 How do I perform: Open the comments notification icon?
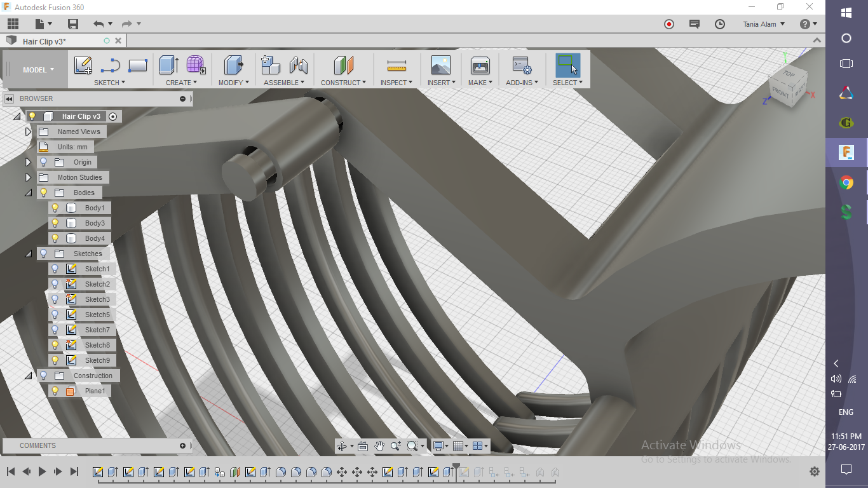[x=695, y=24]
